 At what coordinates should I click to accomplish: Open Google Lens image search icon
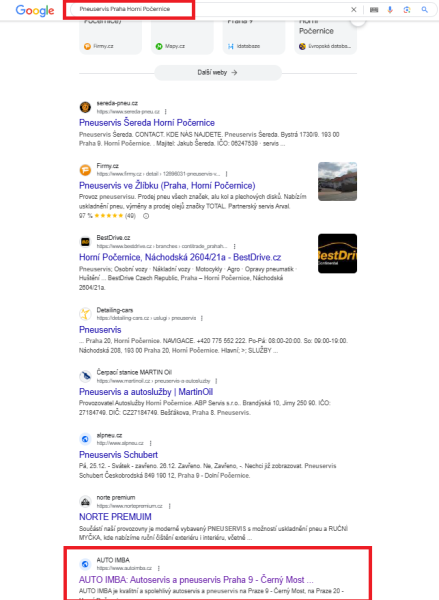point(407,10)
